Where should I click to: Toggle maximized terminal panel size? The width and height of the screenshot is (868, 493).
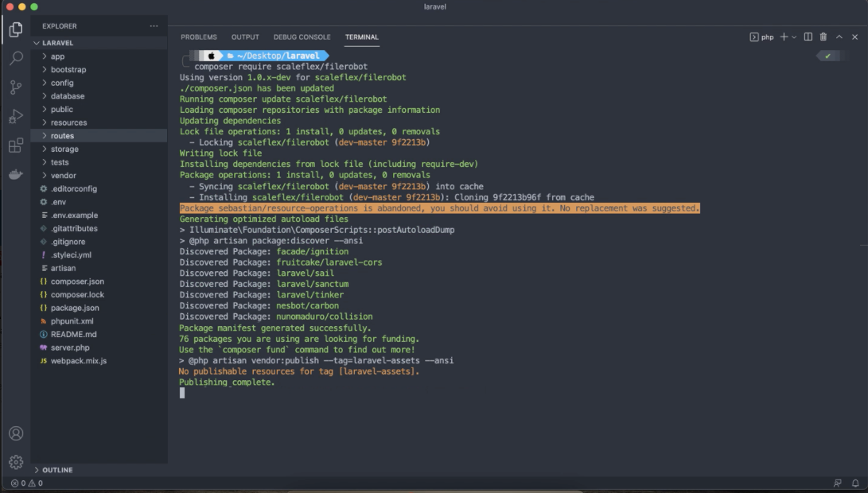coord(839,37)
